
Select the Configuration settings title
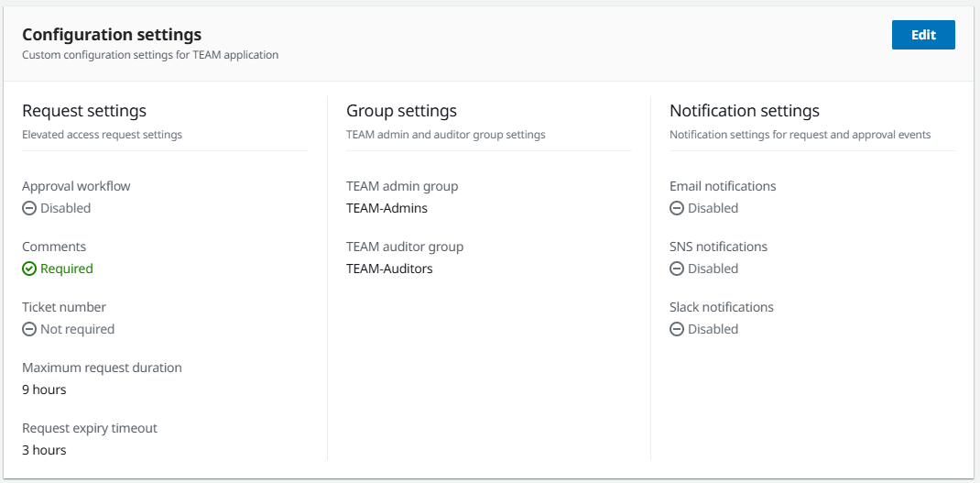tap(112, 35)
